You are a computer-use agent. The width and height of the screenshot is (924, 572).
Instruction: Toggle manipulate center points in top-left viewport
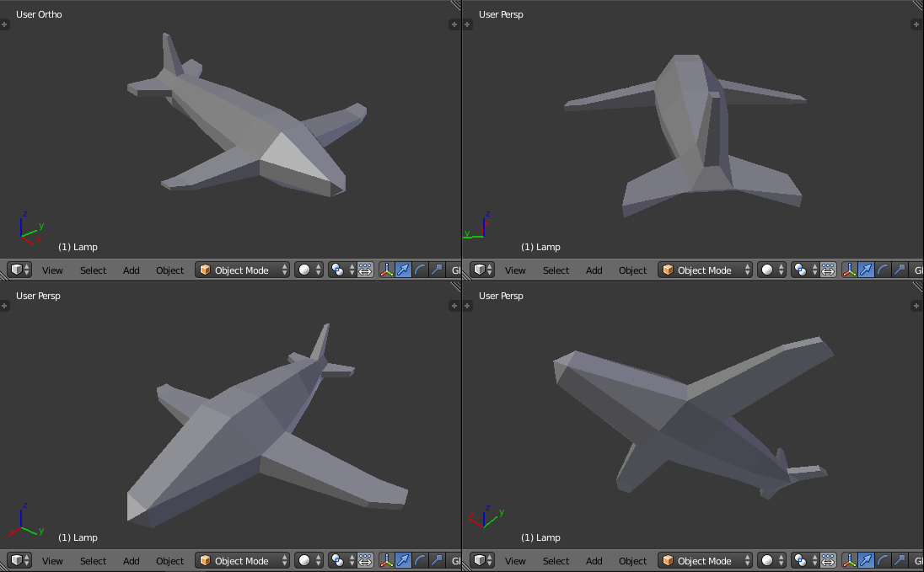click(x=365, y=270)
